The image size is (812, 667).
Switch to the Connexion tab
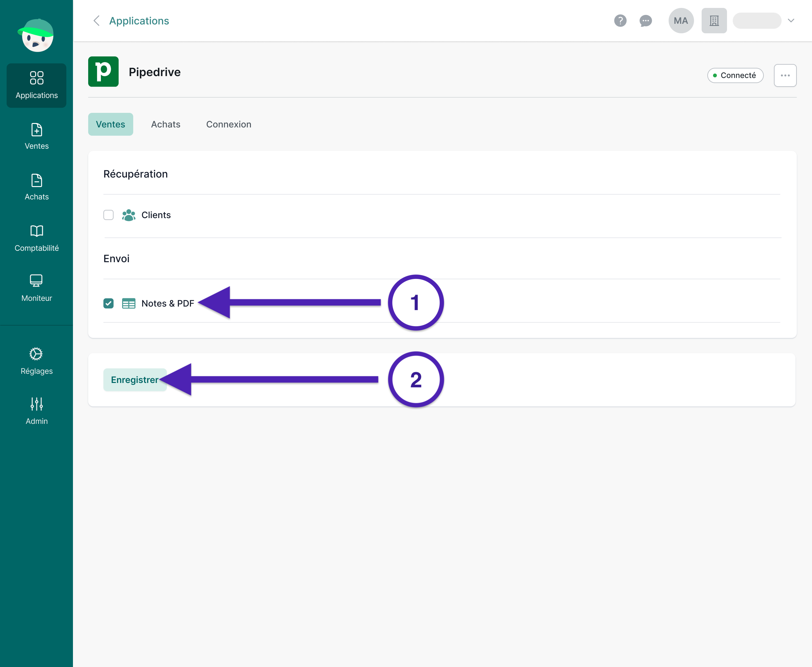tap(229, 124)
